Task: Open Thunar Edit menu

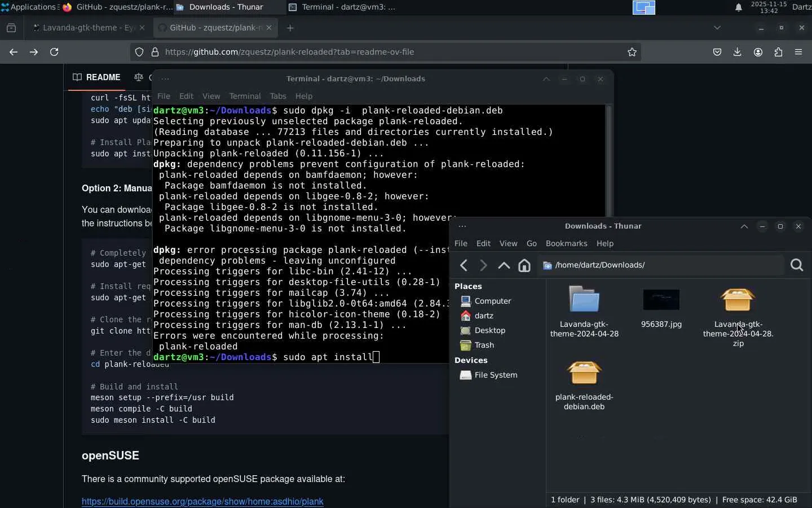Action: tap(483, 244)
